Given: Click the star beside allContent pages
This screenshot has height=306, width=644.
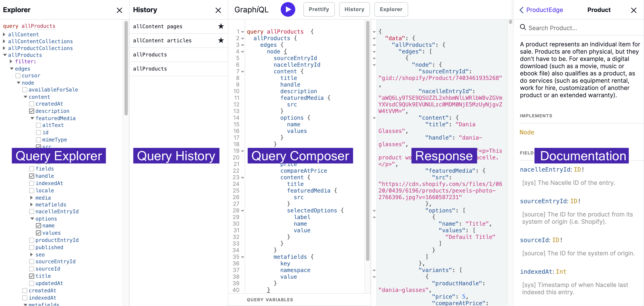Looking at the screenshot, I should pyautogui.click(x=221, y=26).
